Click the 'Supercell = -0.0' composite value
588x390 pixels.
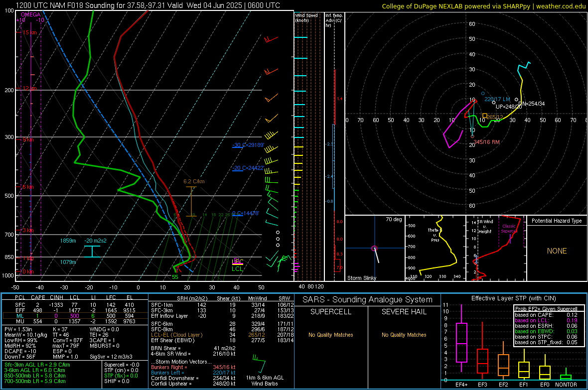(122, 365)
